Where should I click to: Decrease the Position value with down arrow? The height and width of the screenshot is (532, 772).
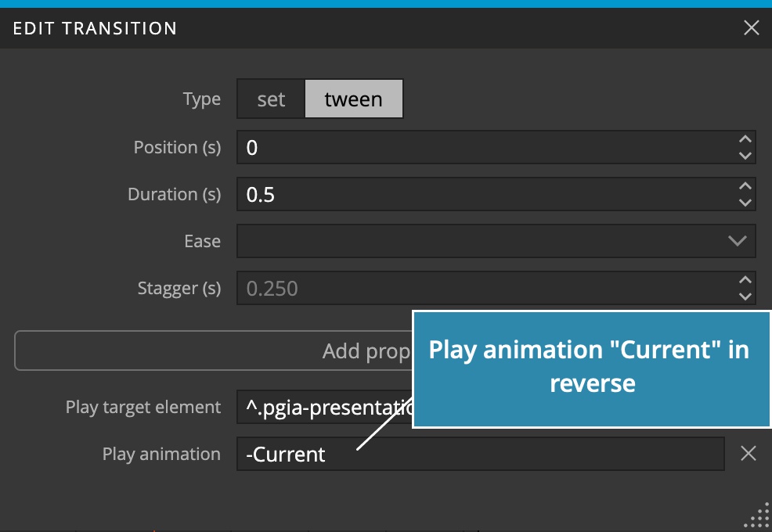click(745, 156)
